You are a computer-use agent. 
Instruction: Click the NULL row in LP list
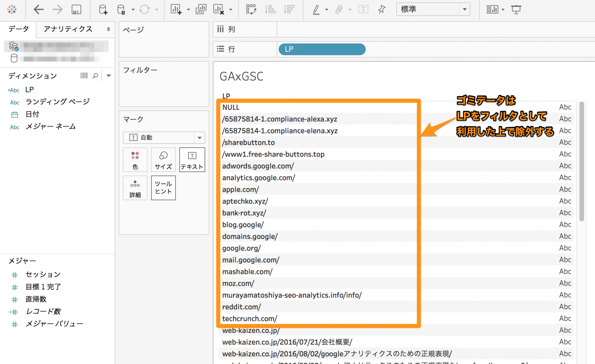pyautogui.click(x=231, y=107)
